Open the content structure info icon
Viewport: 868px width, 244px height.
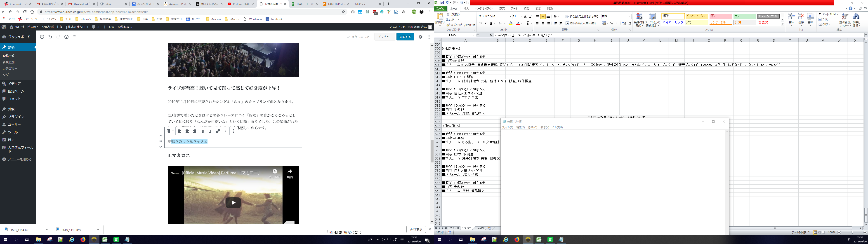click(x=66, y=37)
